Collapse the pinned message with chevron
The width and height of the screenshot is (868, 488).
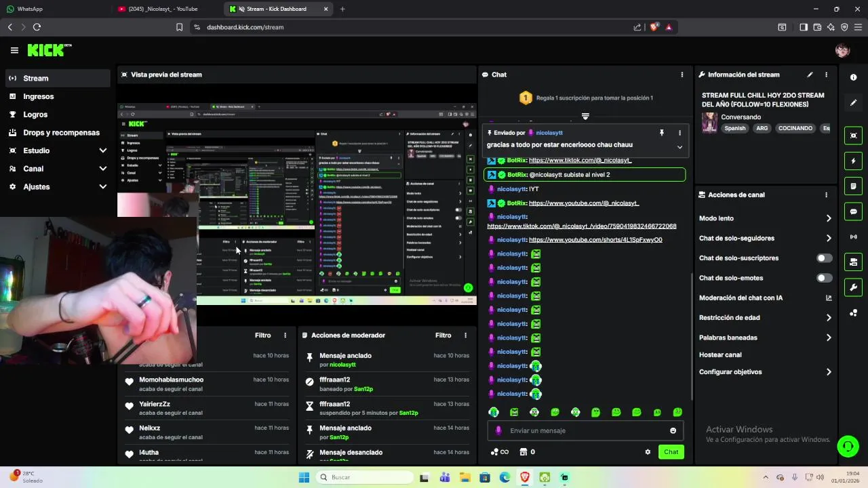point(679,147)
